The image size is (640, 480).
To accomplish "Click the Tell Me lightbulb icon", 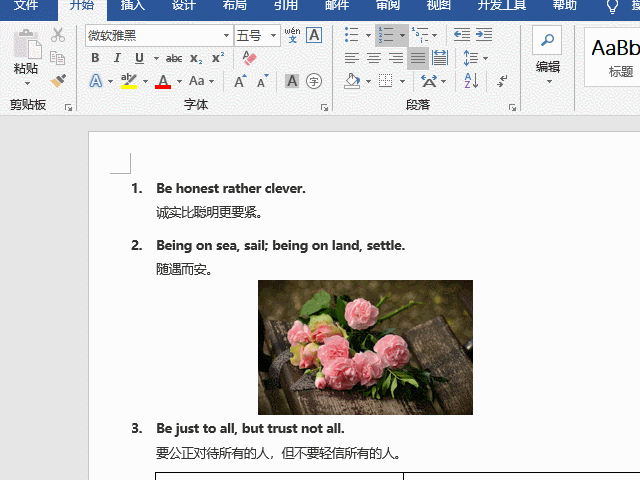I will point(612,7).
